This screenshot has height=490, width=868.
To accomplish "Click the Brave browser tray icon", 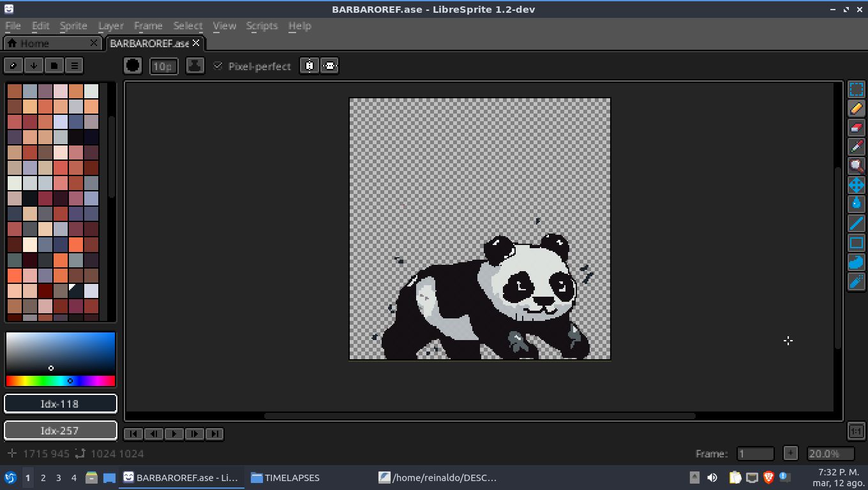I will (x=768, y=477).
